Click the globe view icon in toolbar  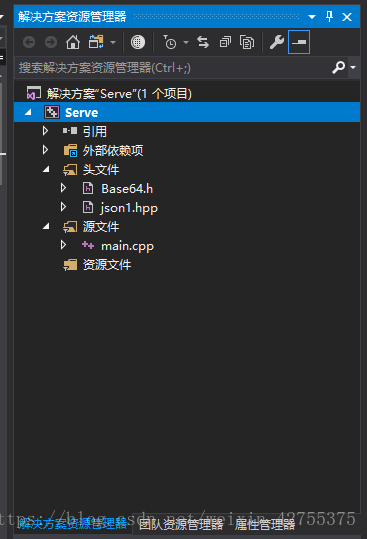point(137,42)
